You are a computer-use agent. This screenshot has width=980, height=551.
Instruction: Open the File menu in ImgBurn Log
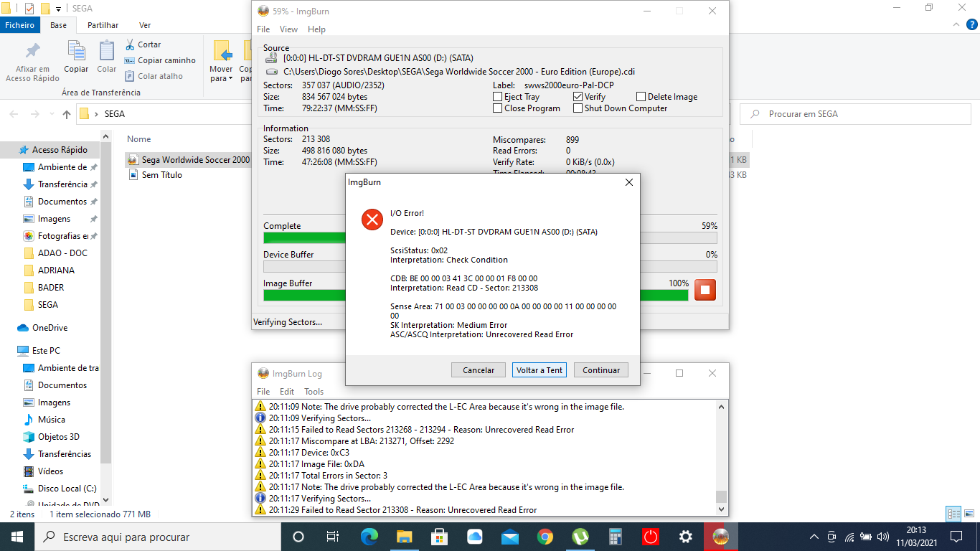coord(263,392)
